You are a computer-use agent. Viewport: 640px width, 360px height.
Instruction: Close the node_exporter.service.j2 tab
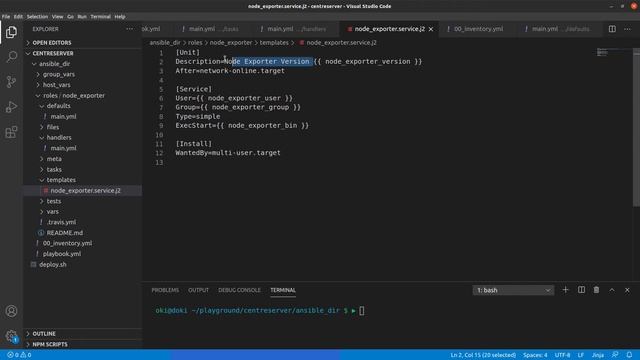(431, 29)
